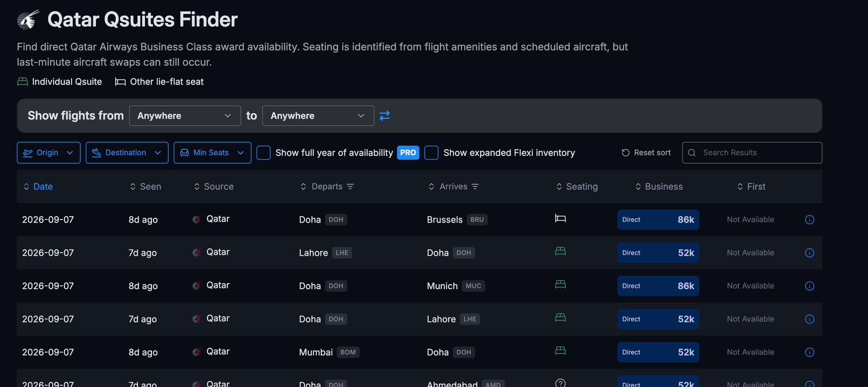Image resolution: width=868 pixels, height=387 pixels.
Task: Click Qsuite seat icon in Munich row
Action: (560, 284)
